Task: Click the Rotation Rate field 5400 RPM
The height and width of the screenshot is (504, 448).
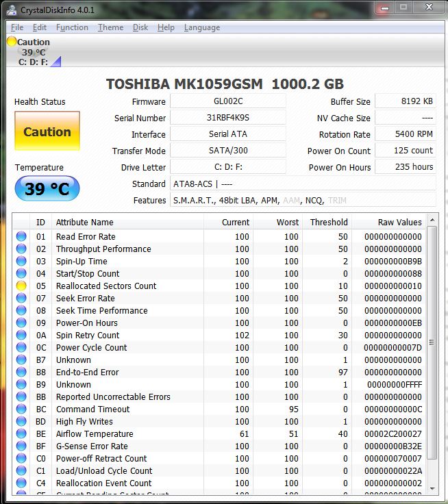Action: [x=406, y=134]
